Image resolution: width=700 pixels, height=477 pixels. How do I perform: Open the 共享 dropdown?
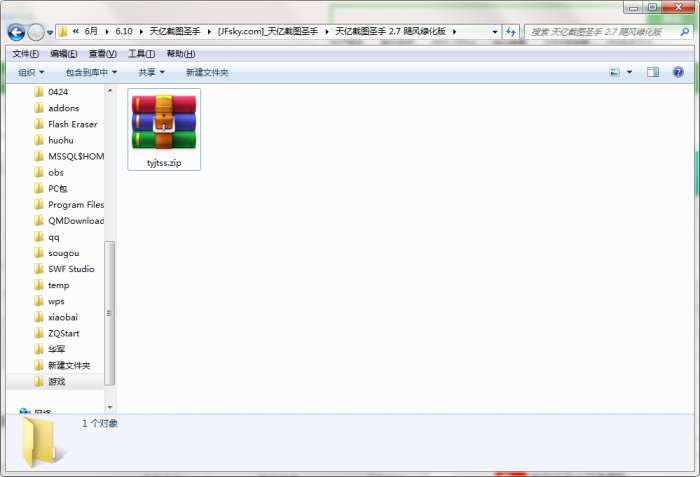[x=151, y=72]
